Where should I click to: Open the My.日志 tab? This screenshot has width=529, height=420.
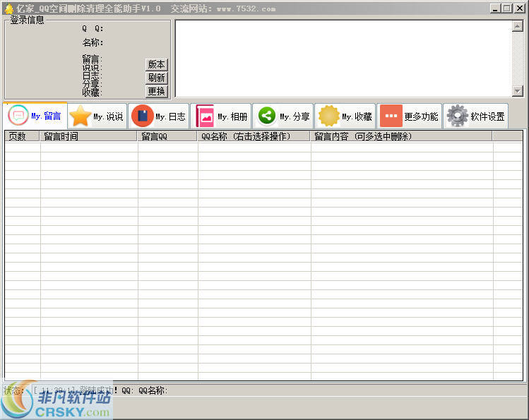(159, 116)
